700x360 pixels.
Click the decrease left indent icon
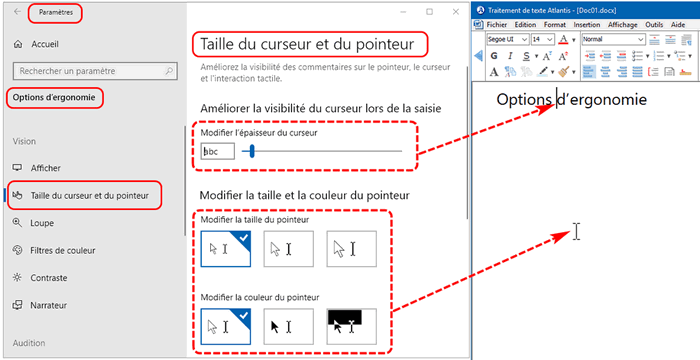605,56
